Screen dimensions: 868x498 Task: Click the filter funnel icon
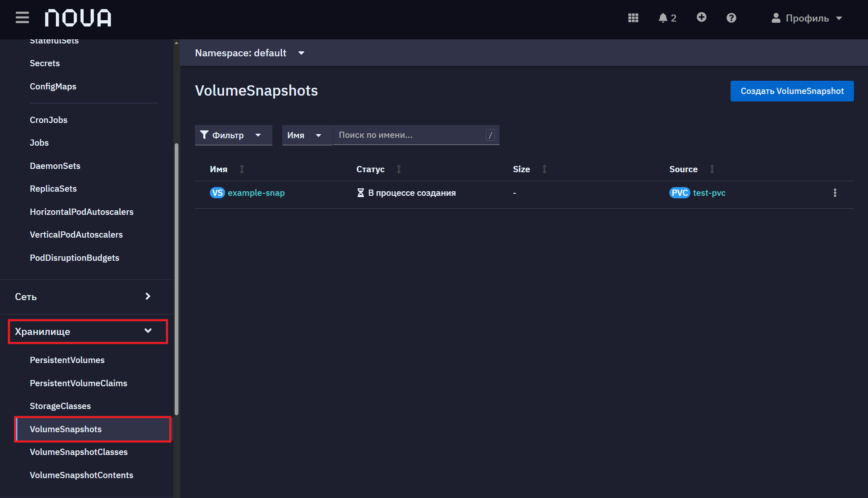tap(204, 135)
